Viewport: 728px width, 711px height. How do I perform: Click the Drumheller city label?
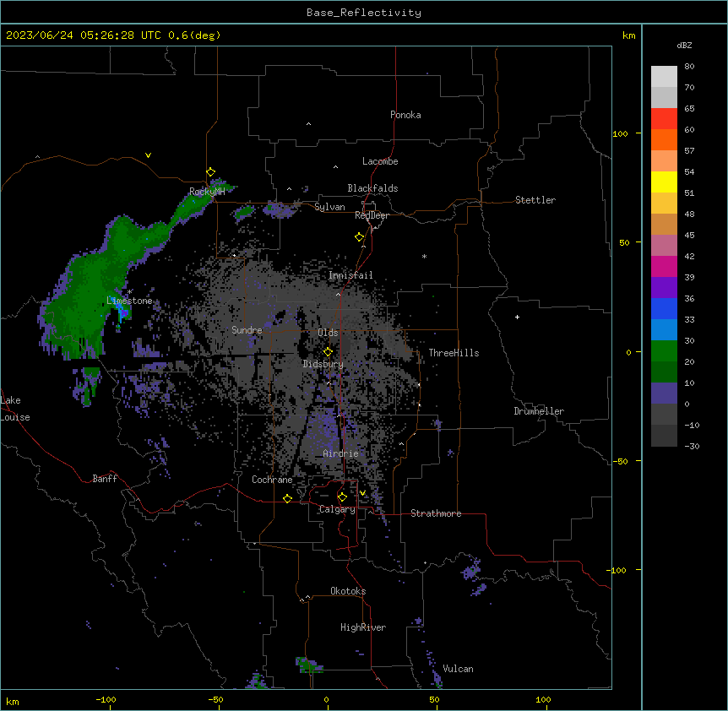539,411
